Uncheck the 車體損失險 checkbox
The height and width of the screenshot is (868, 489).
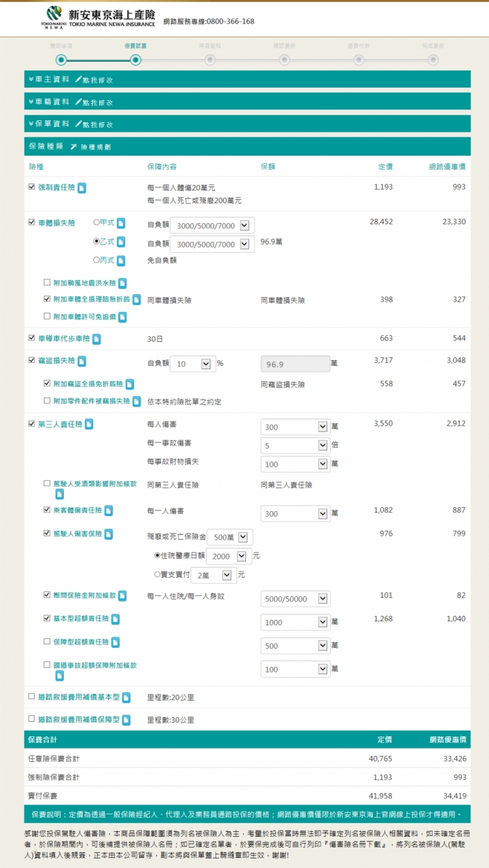point(31,222)
